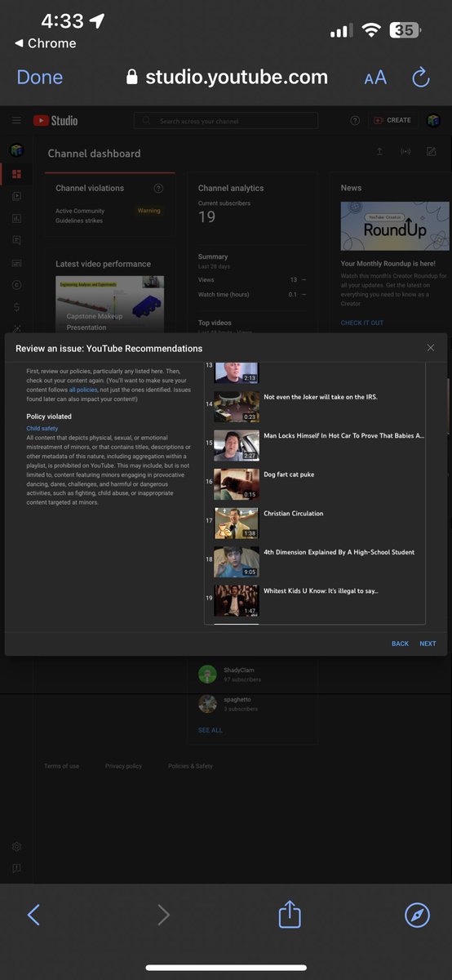Return to Chrome via back breadcrumb
The height and width of the screenshot is (980, 452).
(x=46, y=43)
